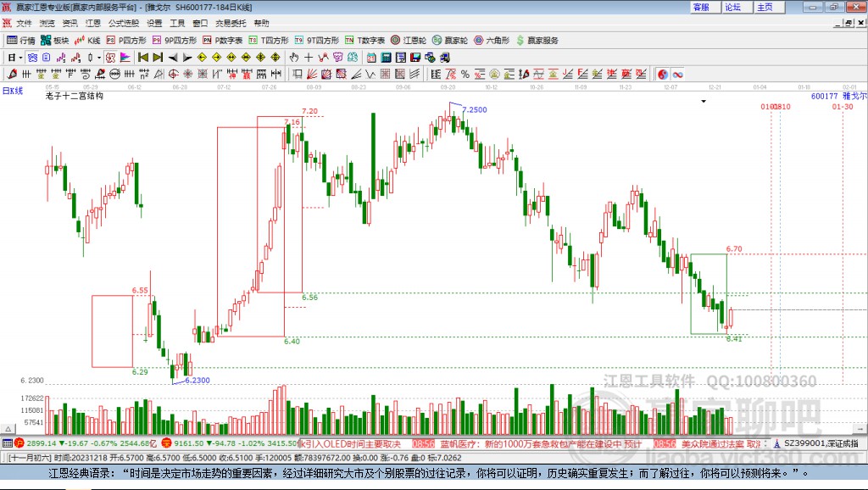Select the 日K线 label at chart corner
868x490 pixels.
[12, 91]
